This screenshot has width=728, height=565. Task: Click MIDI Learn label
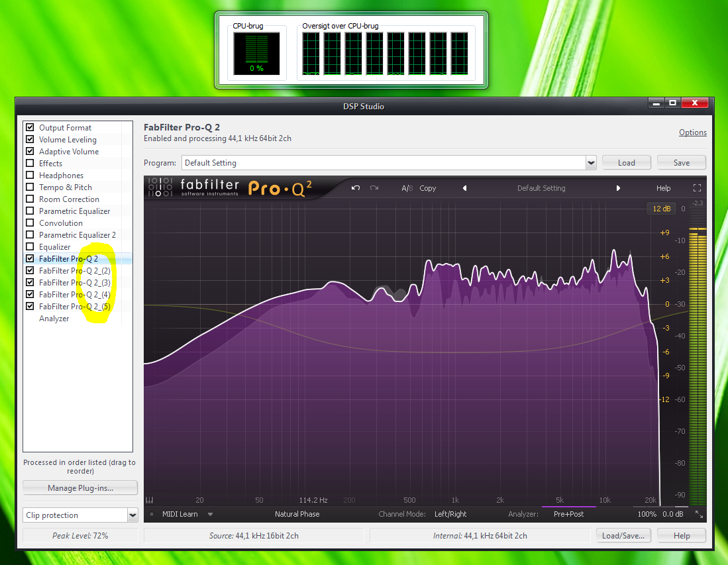point(180,514)
